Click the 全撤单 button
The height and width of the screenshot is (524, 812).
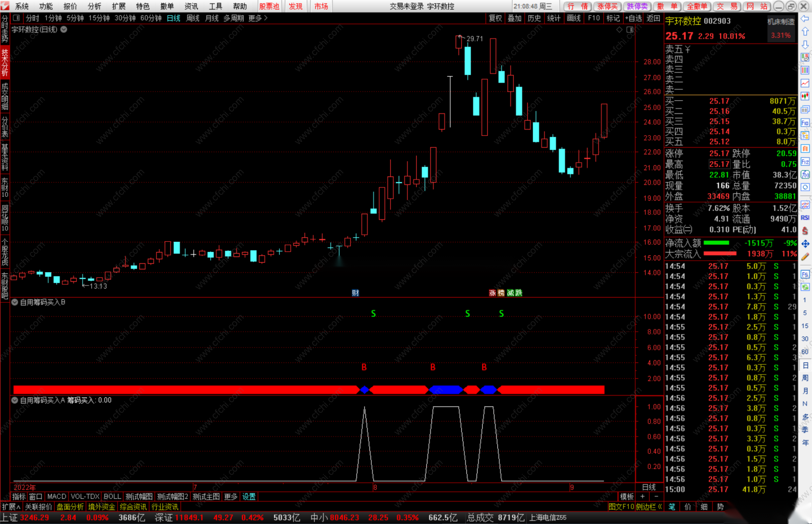click(697, 6)
